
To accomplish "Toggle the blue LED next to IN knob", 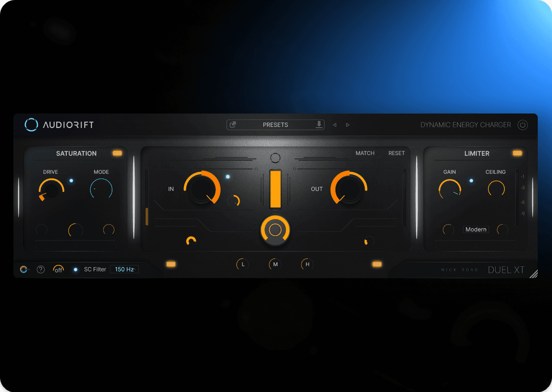I will click(x=228, y=177).
